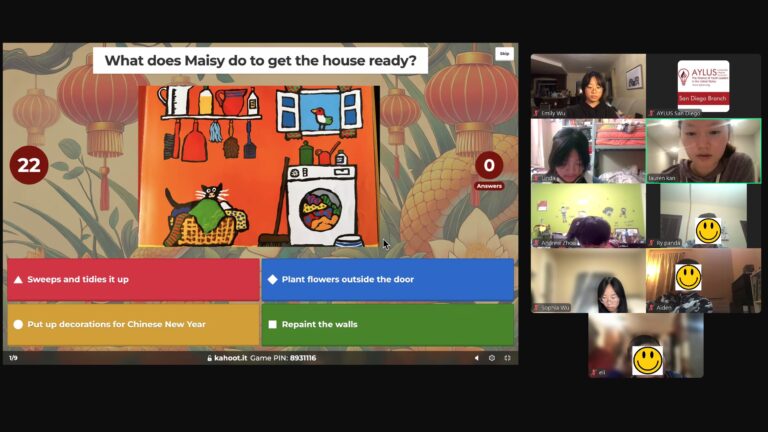This screenshot has height=432, width=768.
Task: Choose the red answer 'Sweeps and tidies it up'
Action: (x=133, y=279)
